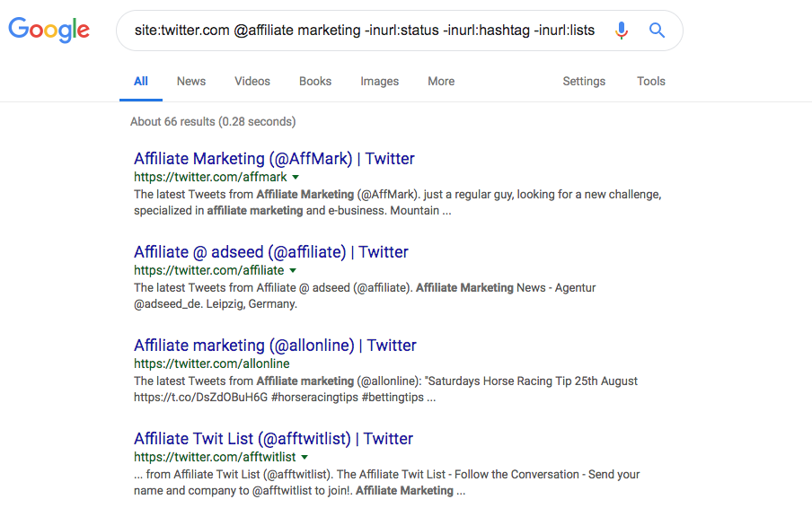Open the Affiliate Twit List result
The image size is (812, 517).
273,439
